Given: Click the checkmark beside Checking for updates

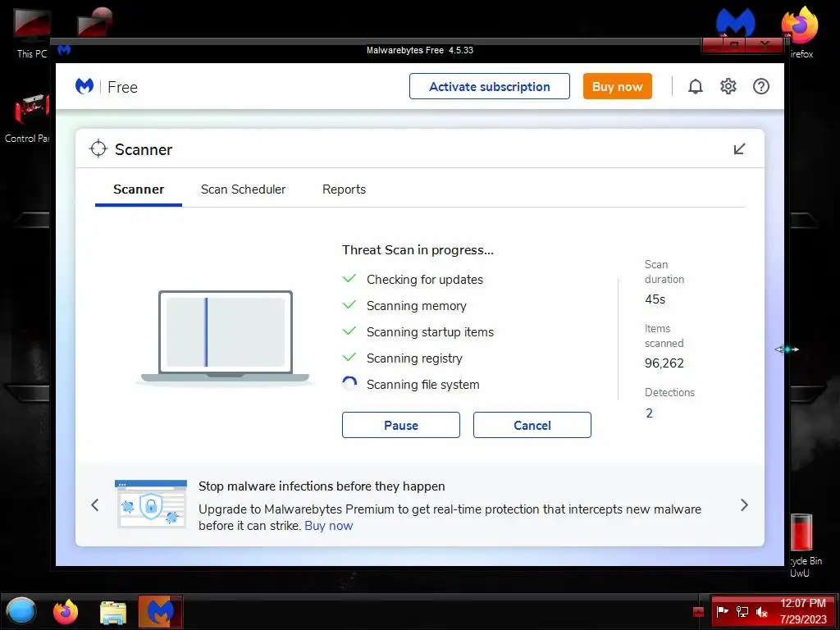Looking at the screenshot, I should point(349,279).
